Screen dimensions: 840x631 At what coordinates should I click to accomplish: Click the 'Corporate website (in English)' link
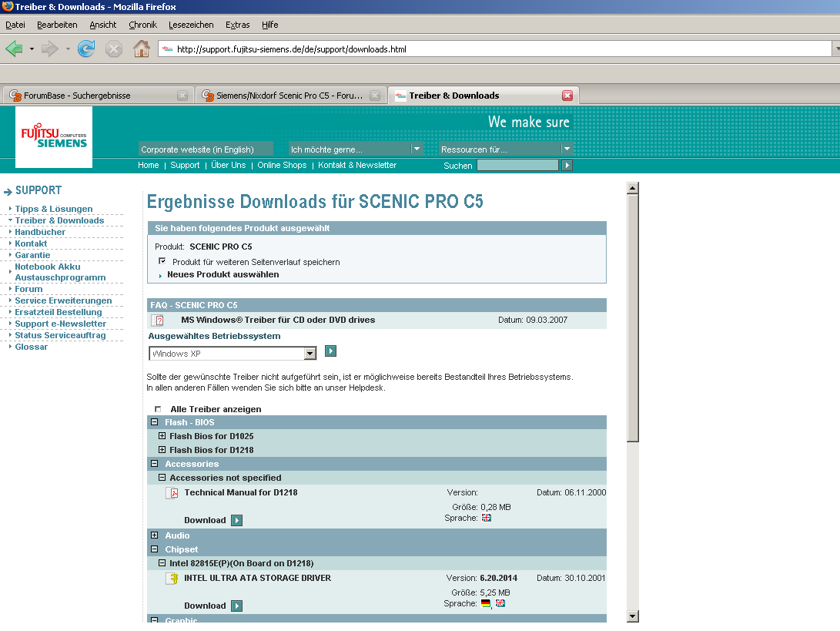pos(197,149)
